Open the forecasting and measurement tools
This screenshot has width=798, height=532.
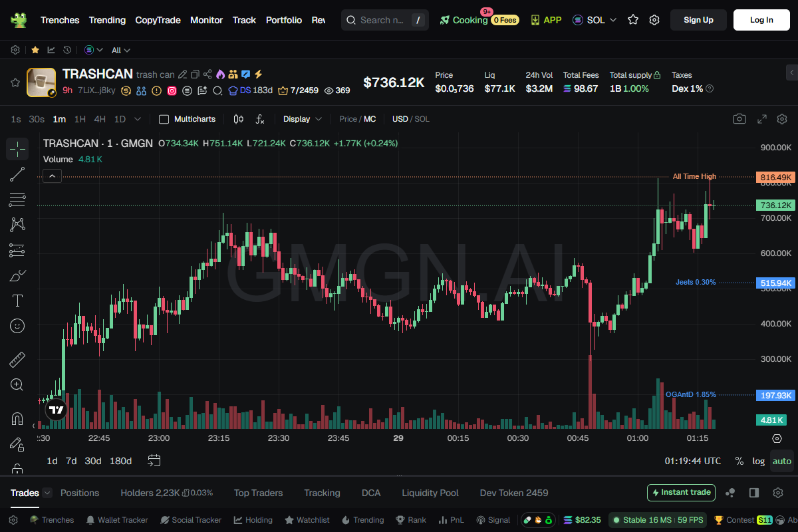point(17,250)
